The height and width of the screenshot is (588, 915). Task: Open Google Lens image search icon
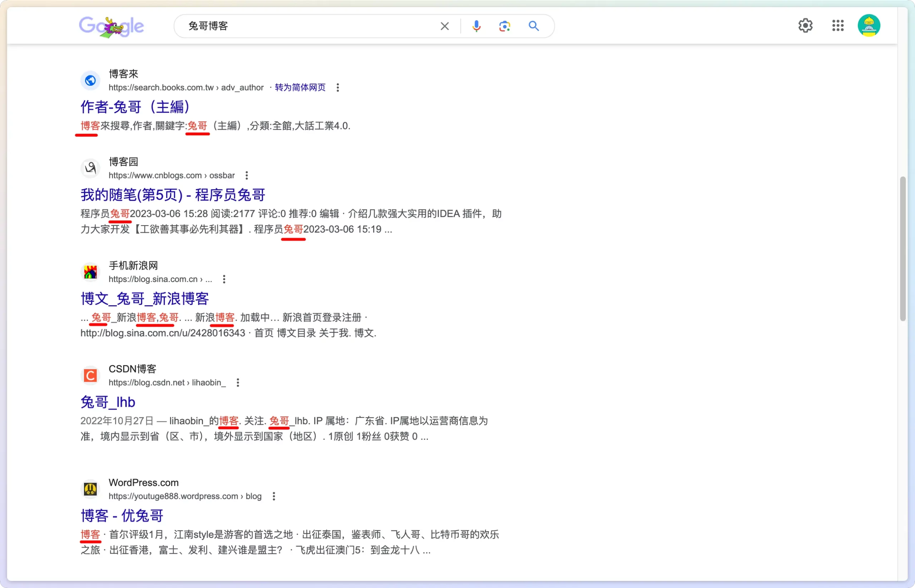(x=504, y=26)
